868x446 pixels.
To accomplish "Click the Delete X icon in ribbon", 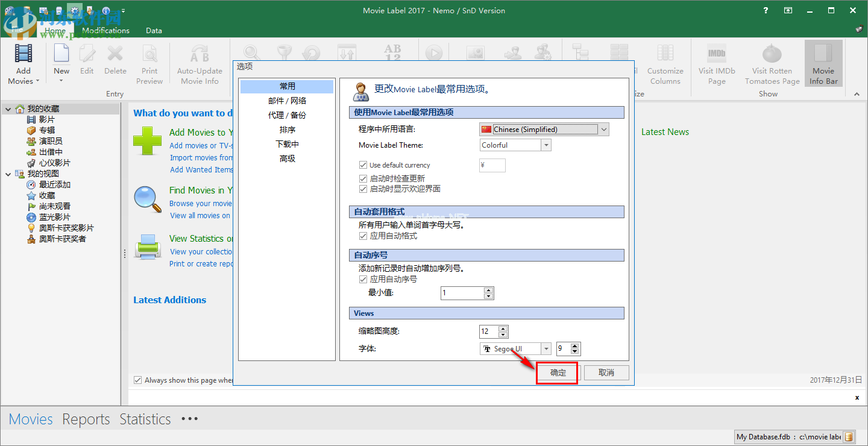I will click(115, 54).
